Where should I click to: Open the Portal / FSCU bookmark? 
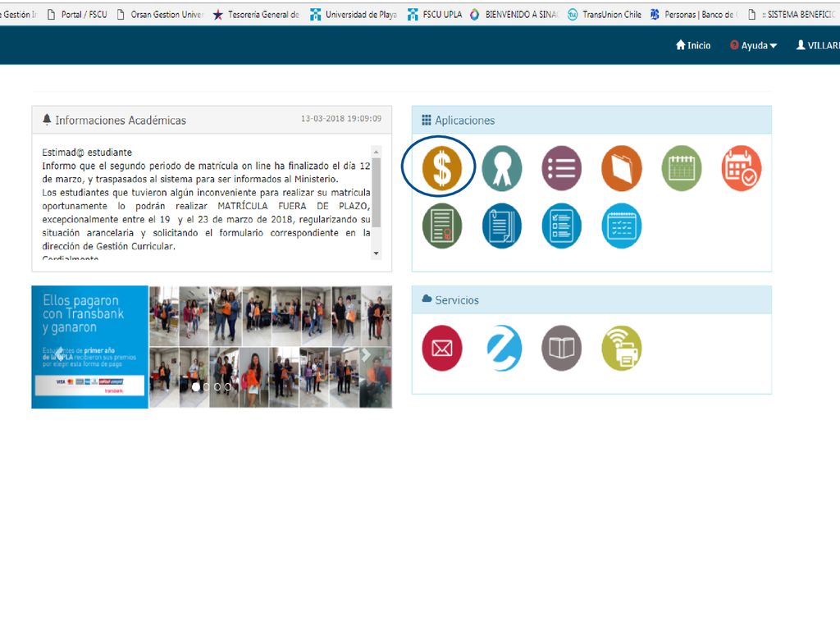tap(77, 15)
